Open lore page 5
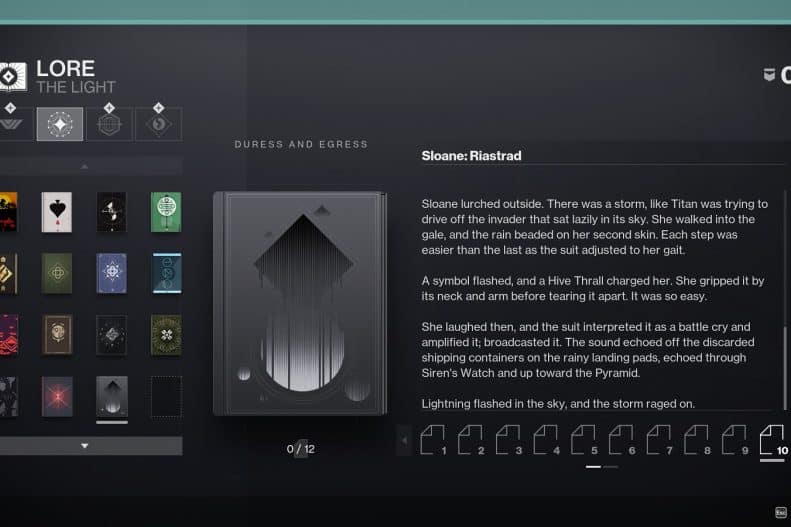The height and width of the screenshot is (527, 791). (584, 440)
